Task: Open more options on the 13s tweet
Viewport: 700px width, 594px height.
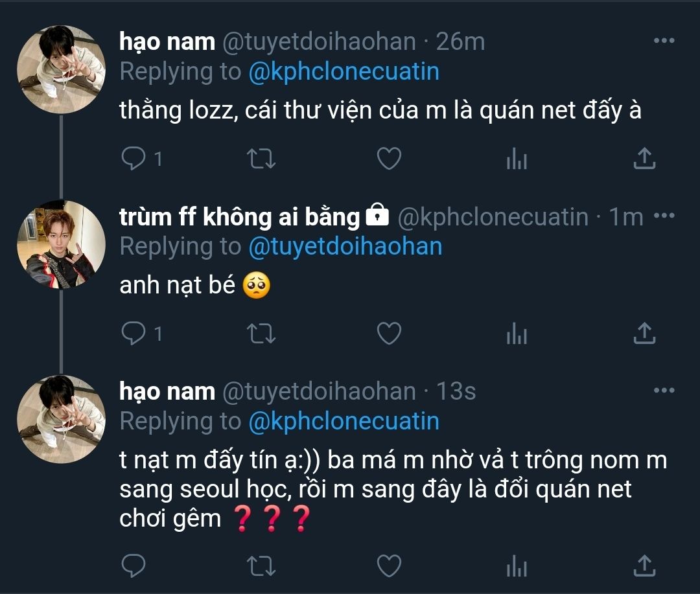Action: (x=664, y=391)
